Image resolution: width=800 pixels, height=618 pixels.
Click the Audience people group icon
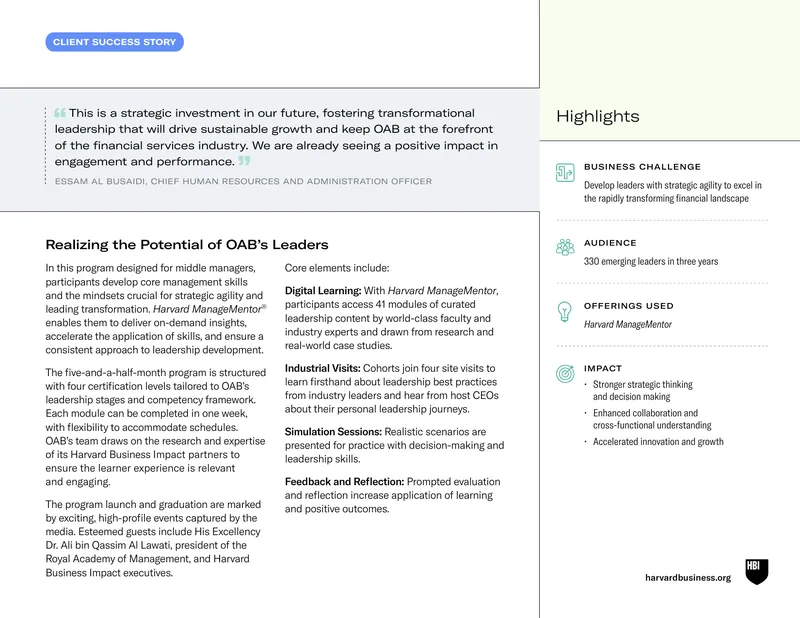pyautogui.click(x=565, y=247)
